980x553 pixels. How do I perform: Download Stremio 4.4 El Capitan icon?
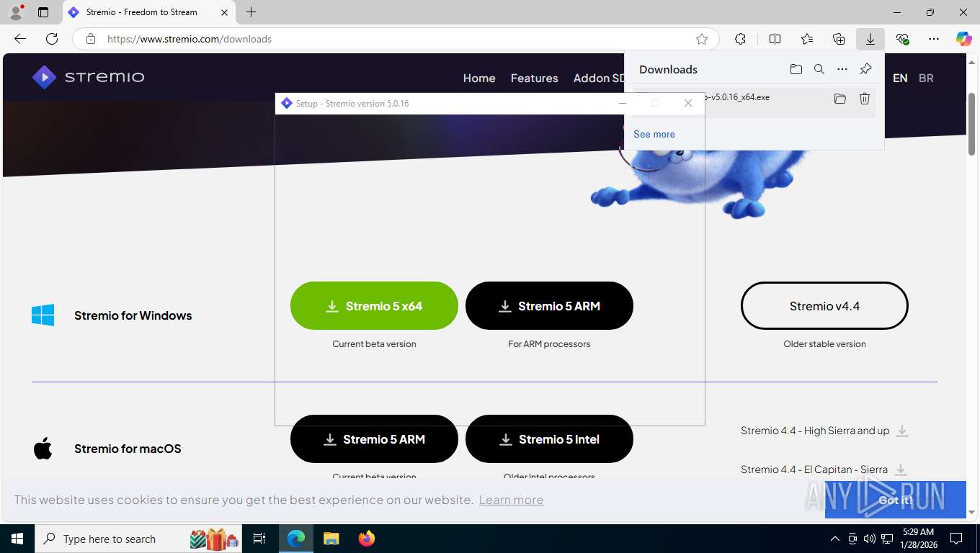(x=900, y=469)
